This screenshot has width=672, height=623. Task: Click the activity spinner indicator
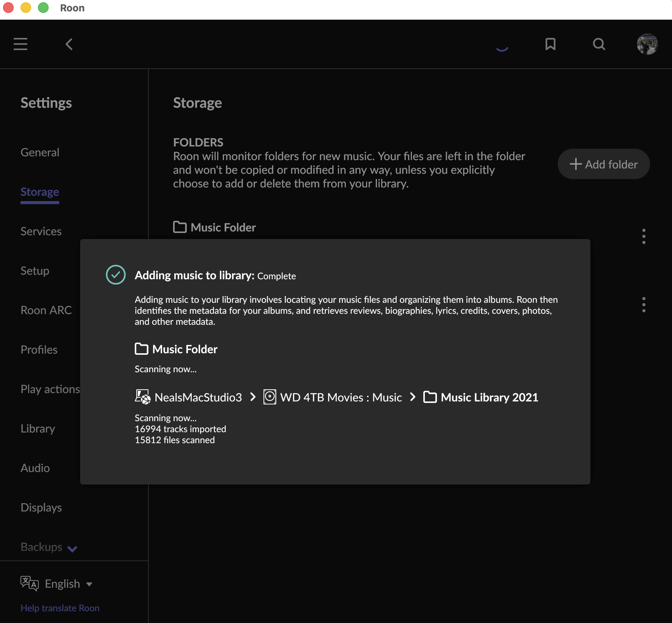(x=502, y=47)
